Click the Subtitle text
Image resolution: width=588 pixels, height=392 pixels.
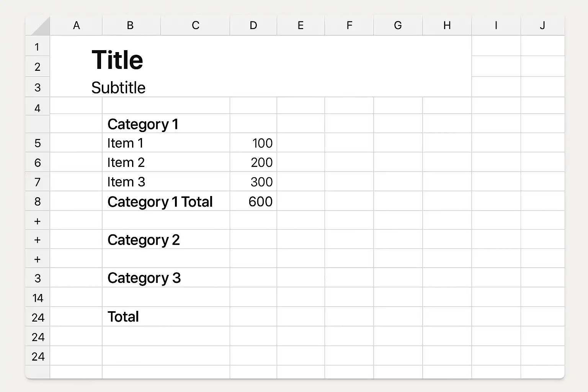point(118,88)
